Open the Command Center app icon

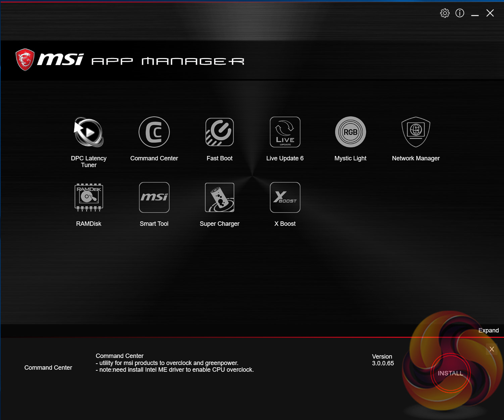(154, 132)
